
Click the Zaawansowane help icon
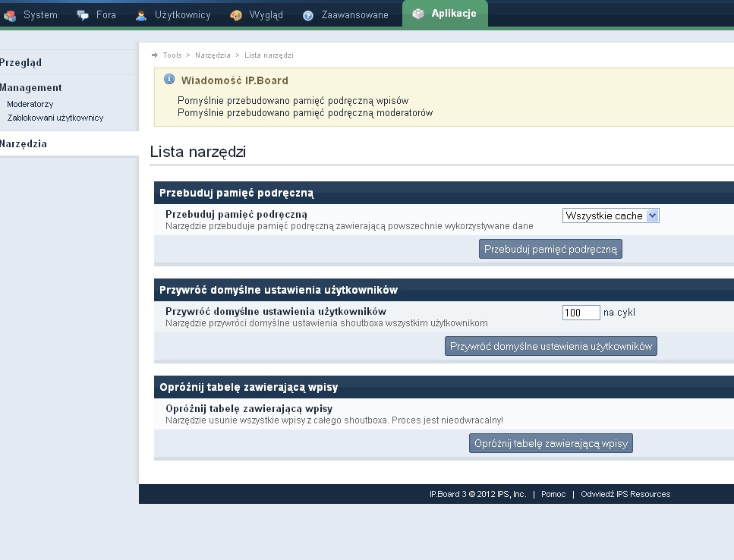coord(308,15)
